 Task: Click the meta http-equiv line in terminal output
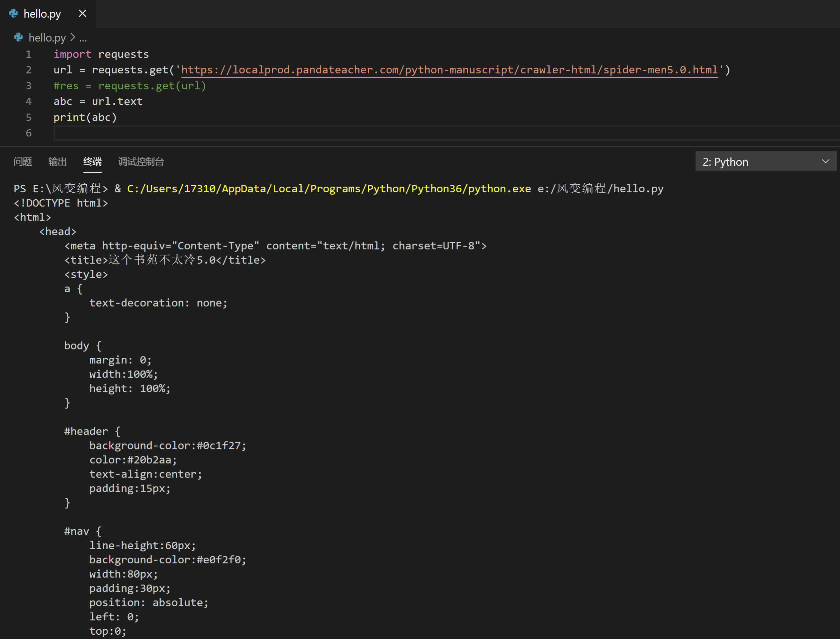(x=275, y=246)
